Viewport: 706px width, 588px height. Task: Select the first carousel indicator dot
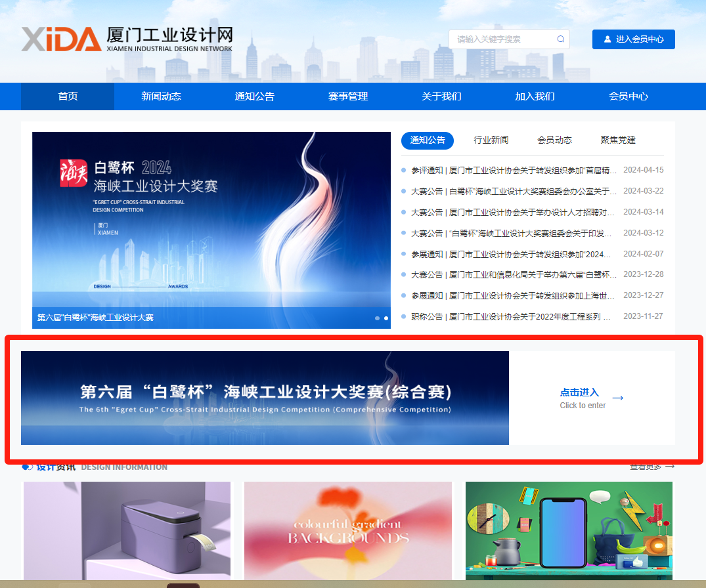tap(377, 318)
